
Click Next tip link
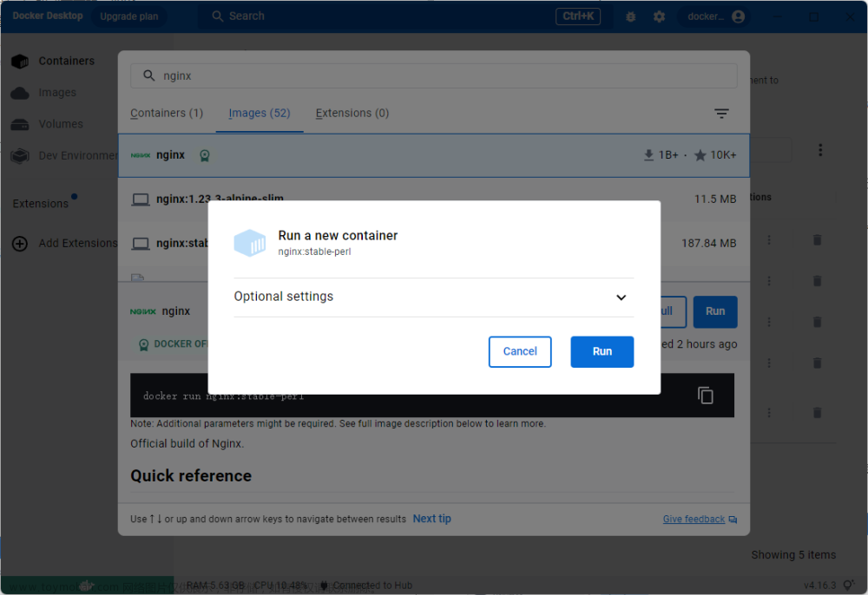(431, 519)
